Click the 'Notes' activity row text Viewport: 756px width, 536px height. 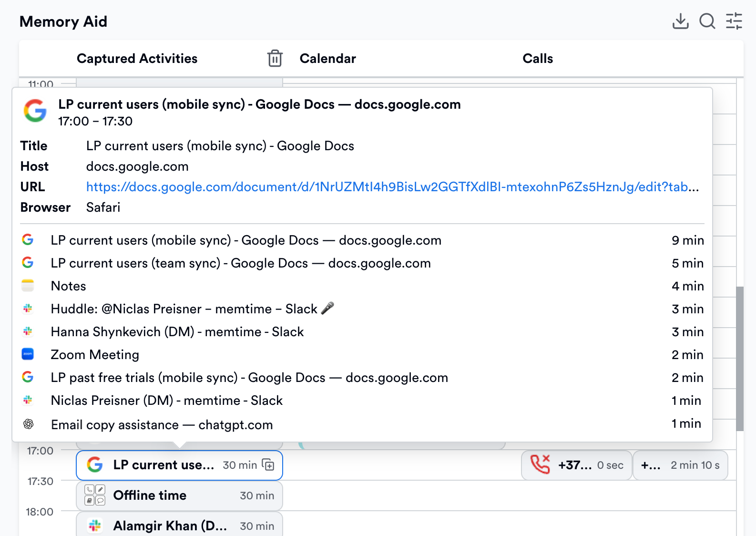pyautogui.click(x=68, y=286)
